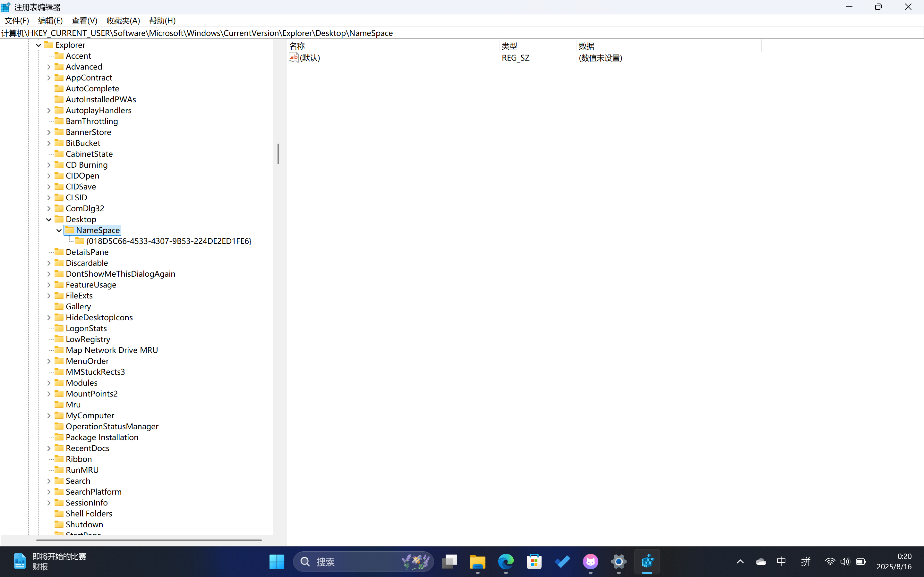The width and height of the screenshot is (924, 577).
Task: Open the 收藏夹(A) favorites menu
Action: point(123,21)
